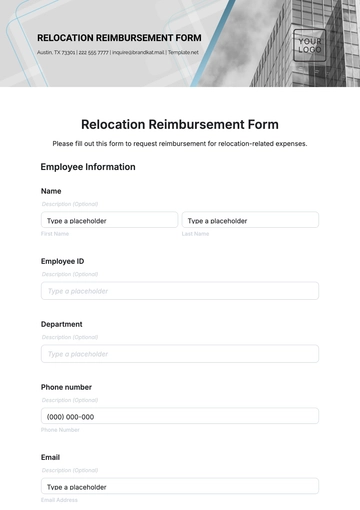This screenshot has width=360, height=510.
Task: Click the description text under Phone number
Action: click(70, 400)
